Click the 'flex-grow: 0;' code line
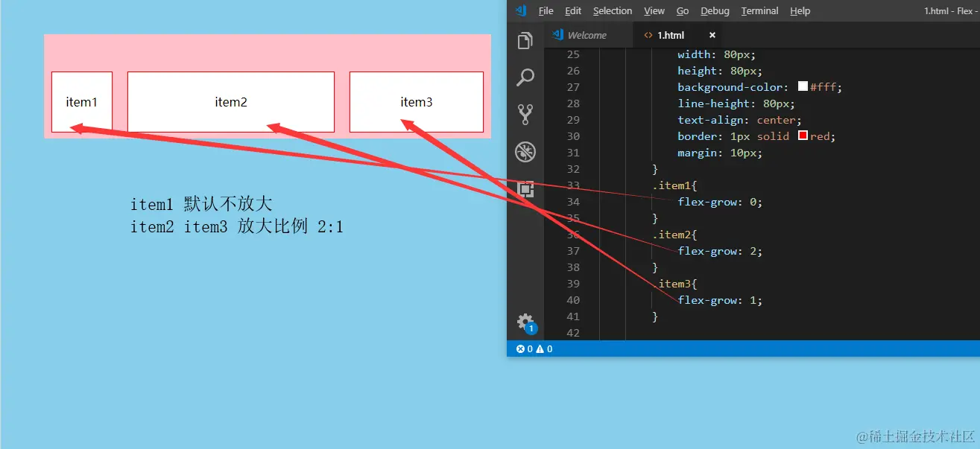The image size is (980, 449). click(720, 202)
